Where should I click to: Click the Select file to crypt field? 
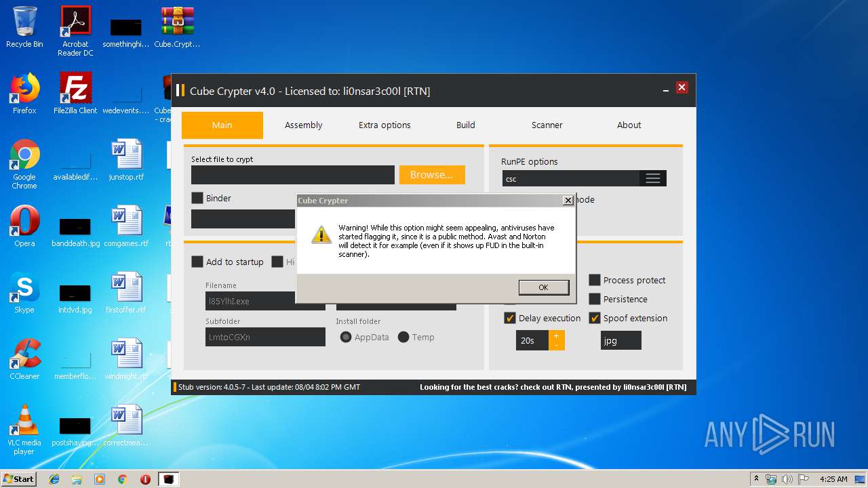tap(293, 175)
